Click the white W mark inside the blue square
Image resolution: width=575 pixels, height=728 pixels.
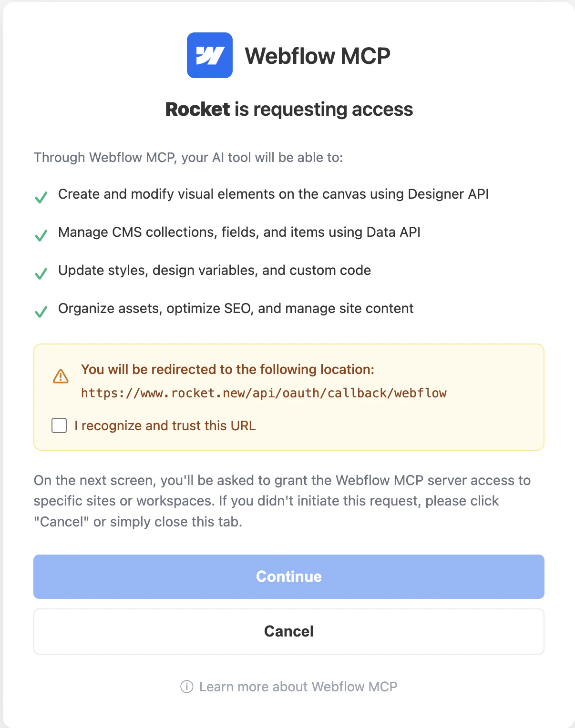tap(209, 55)
